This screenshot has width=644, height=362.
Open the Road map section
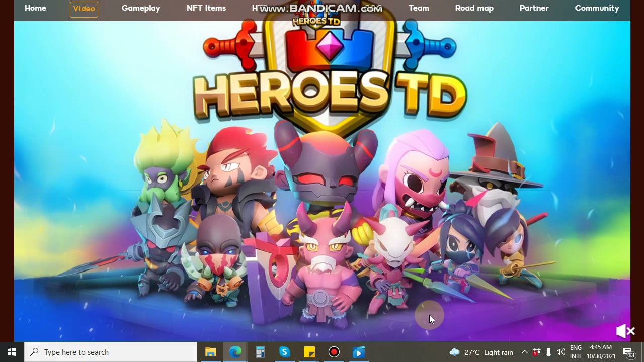[474, 8]
